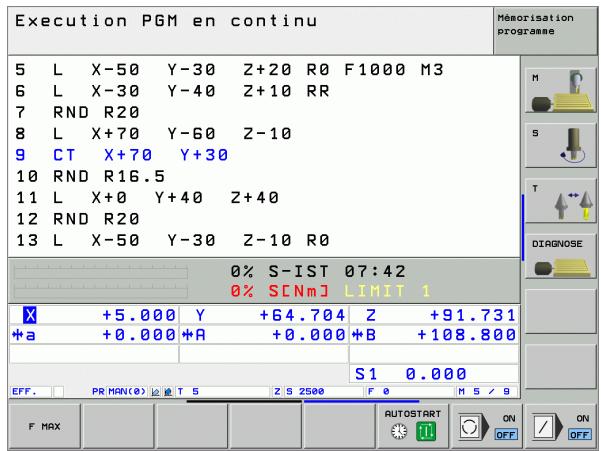Click the *a axis value +0.000
Viewport: 601px width, 451px height.
(139, 335)
